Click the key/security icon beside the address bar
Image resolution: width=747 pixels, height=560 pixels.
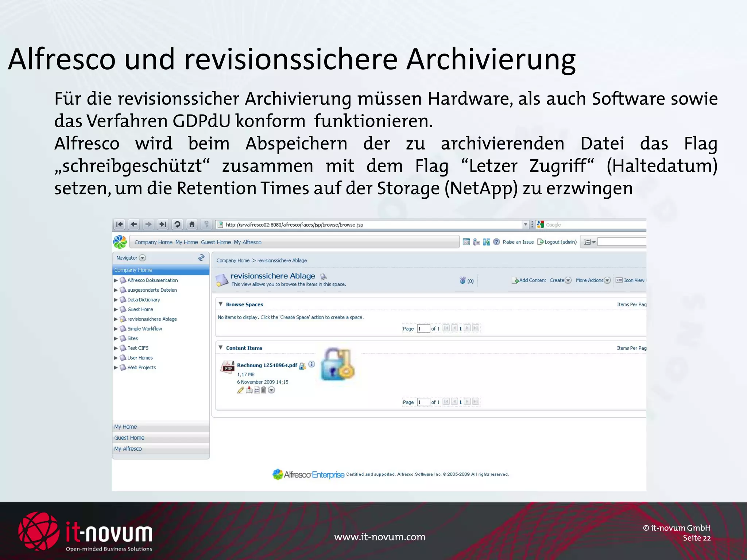point(206,225)
